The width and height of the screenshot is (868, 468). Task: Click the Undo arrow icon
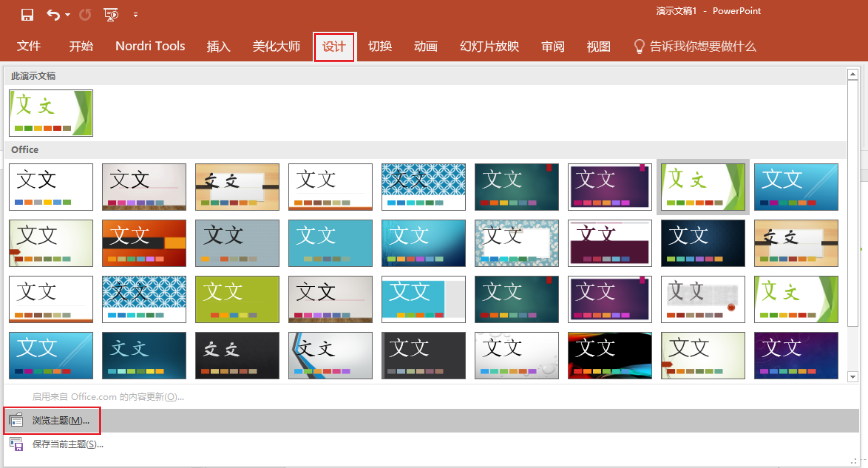[x=53, y=15]
